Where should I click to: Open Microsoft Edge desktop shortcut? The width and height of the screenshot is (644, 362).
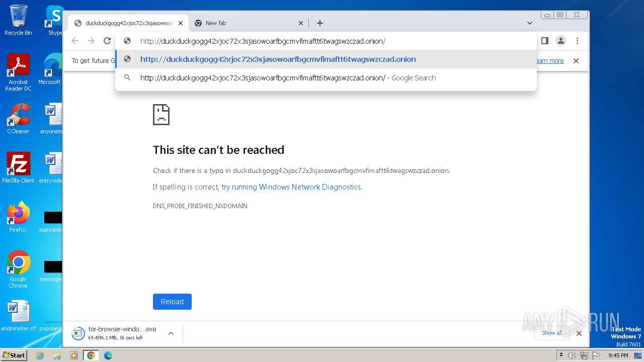coord(52,69)
